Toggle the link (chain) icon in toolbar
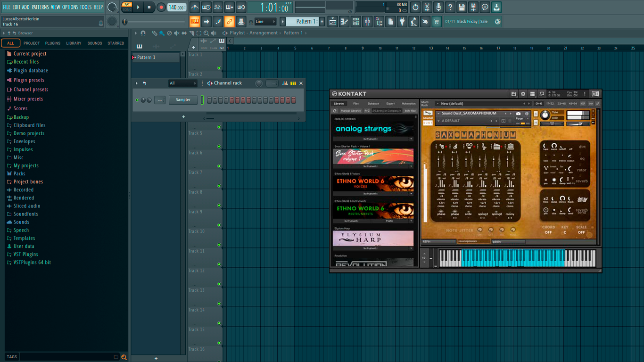The height and width of the screenshot is (362, 644). (229, 22)
